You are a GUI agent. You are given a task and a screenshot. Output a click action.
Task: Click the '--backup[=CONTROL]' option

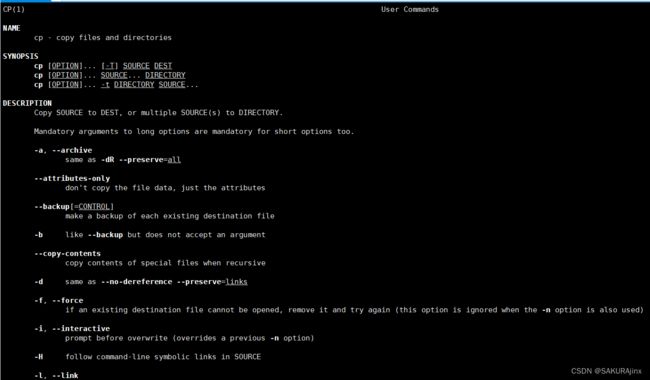[x=74, y=206]
